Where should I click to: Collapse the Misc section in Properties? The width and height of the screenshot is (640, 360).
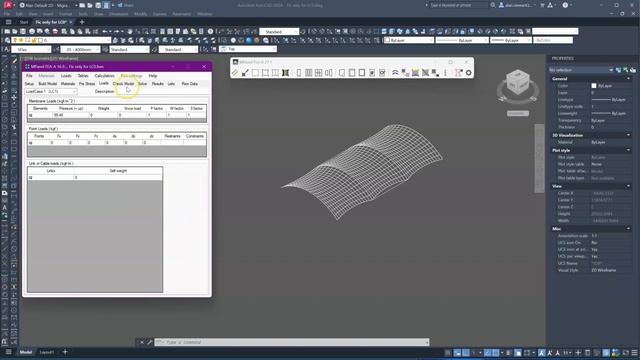tap(628, 229)
